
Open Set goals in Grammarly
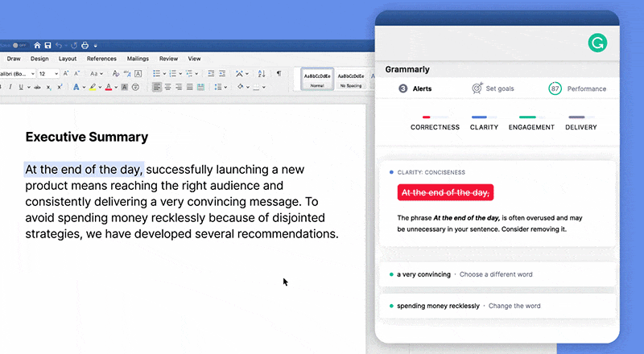pyautogui.click(x=493, y=88)
